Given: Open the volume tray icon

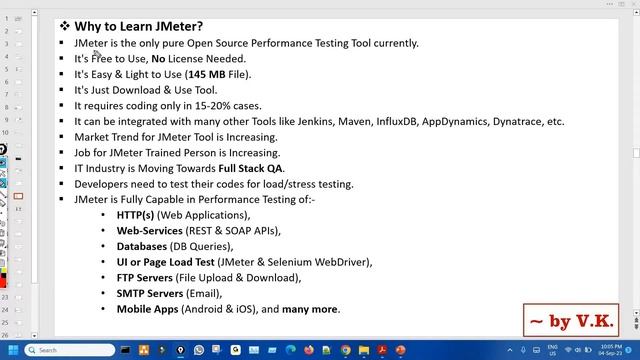Looking at the screenshot, I should pyautogui.click(x=578, y=350).
